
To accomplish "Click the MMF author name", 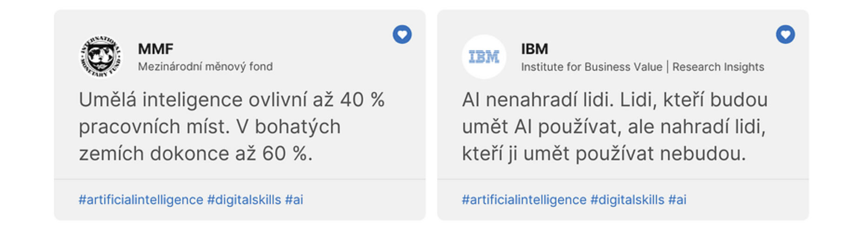I will 155,49.
